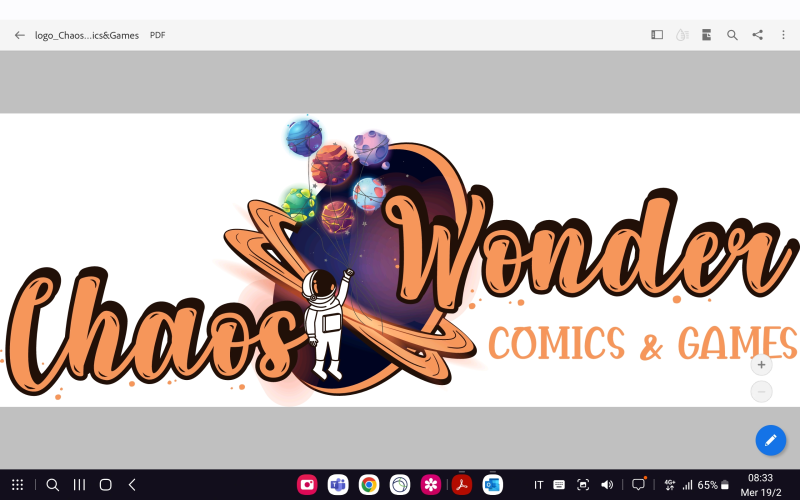
Task: Open notifications speech bubble icon
Action: click(638, 484)
